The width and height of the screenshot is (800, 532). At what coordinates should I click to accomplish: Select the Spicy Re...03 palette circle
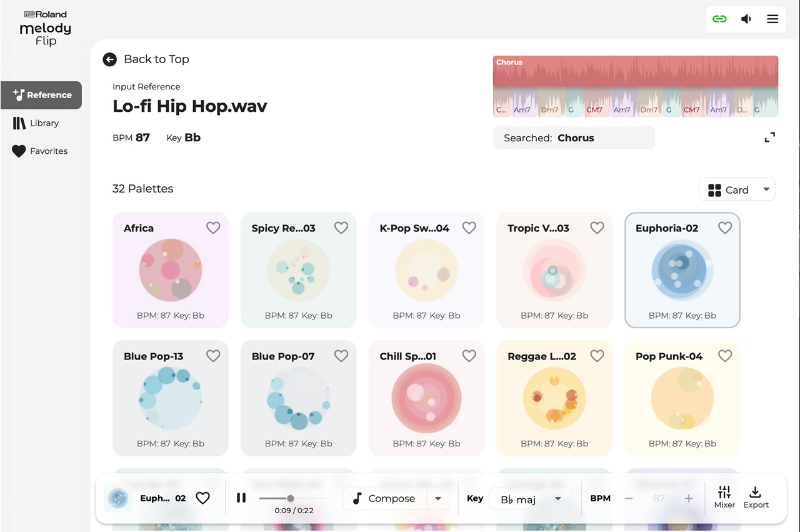point(299,270)
